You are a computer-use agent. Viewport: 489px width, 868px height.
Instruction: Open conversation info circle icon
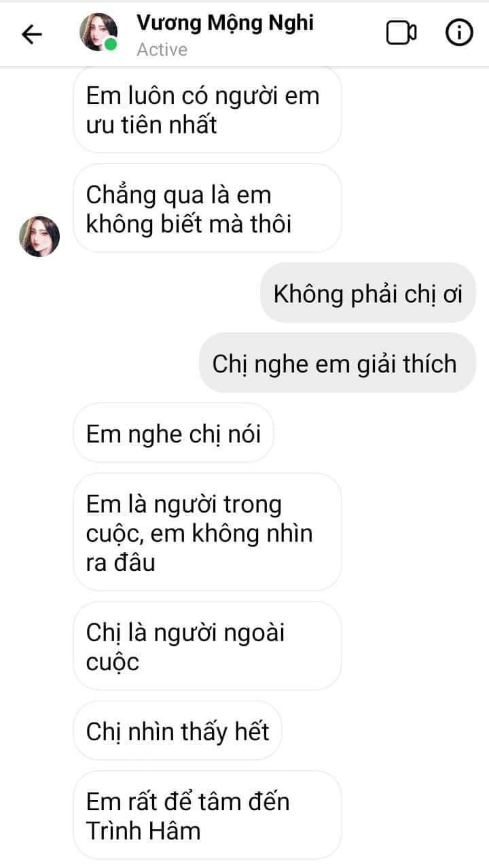(x=459, y=33)
